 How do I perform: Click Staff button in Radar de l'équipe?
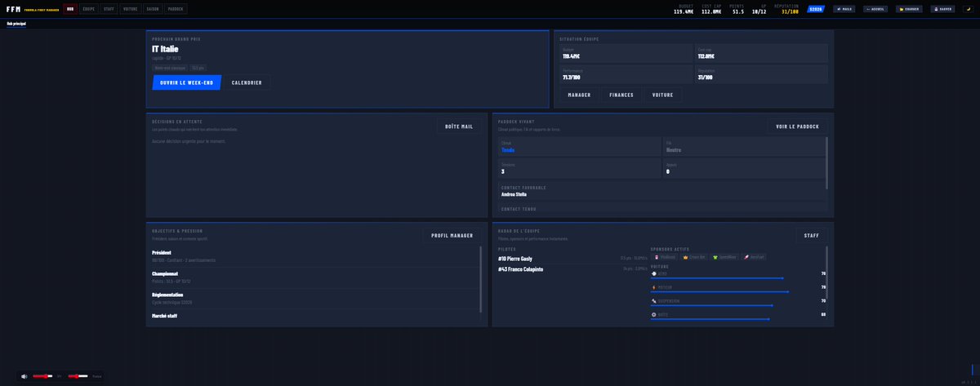pyautogui.click(x=811, y=235)
